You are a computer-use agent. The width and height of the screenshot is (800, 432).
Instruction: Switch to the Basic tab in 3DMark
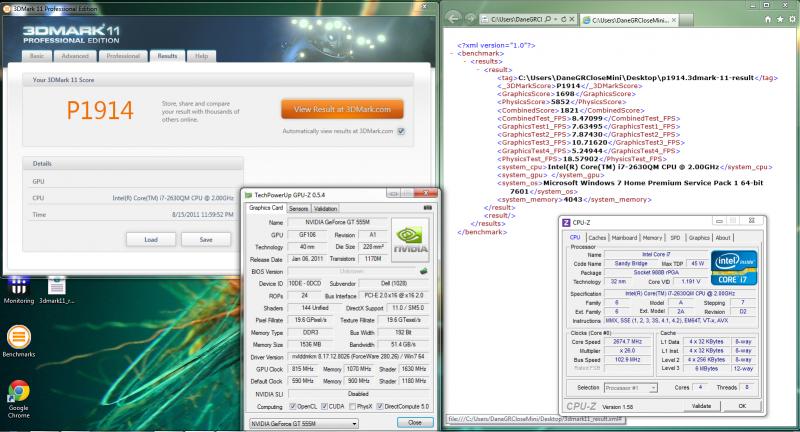(37, 56)
